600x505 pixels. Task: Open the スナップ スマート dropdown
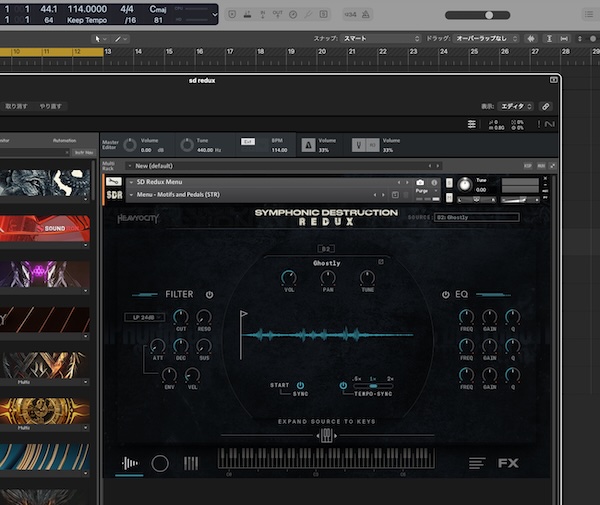381,39
